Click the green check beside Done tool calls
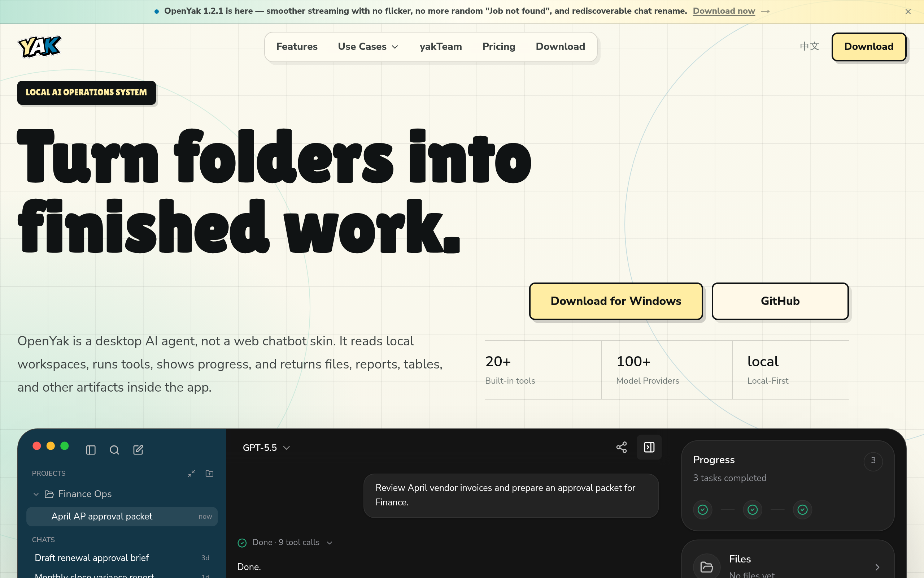Viewport: 924px width, 578px height. (242, 543)
